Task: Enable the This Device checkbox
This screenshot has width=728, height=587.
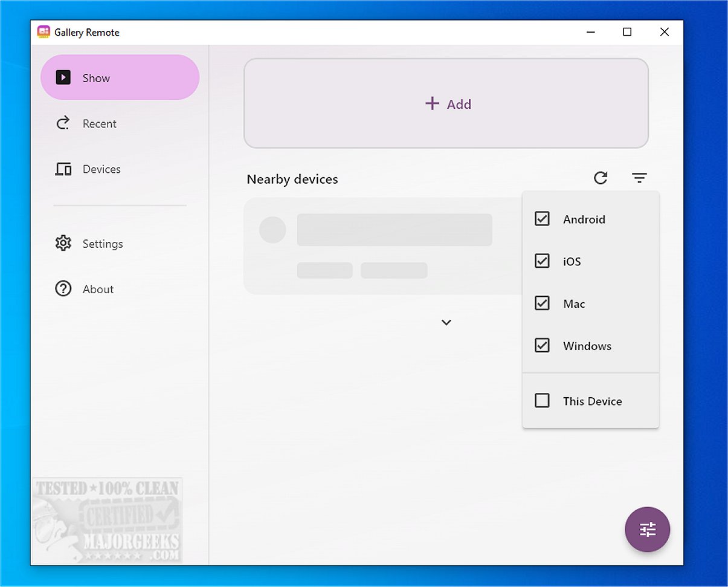Action: (x=542, y=401)
